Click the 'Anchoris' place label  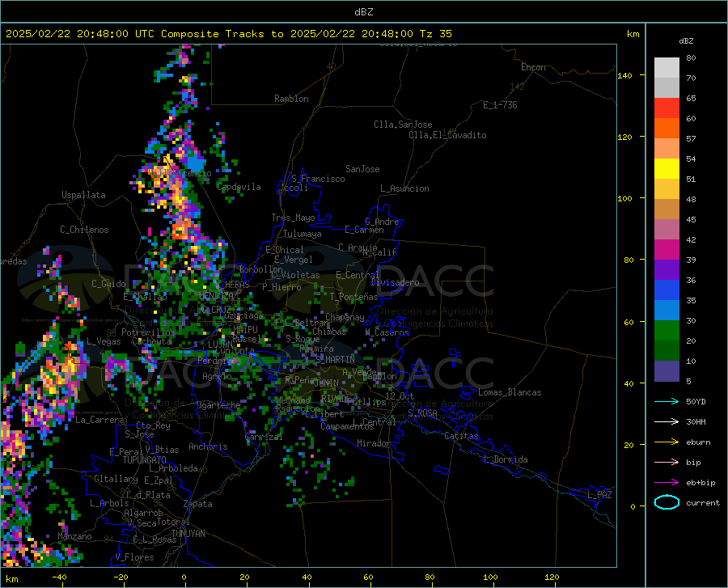click(208, 447)
